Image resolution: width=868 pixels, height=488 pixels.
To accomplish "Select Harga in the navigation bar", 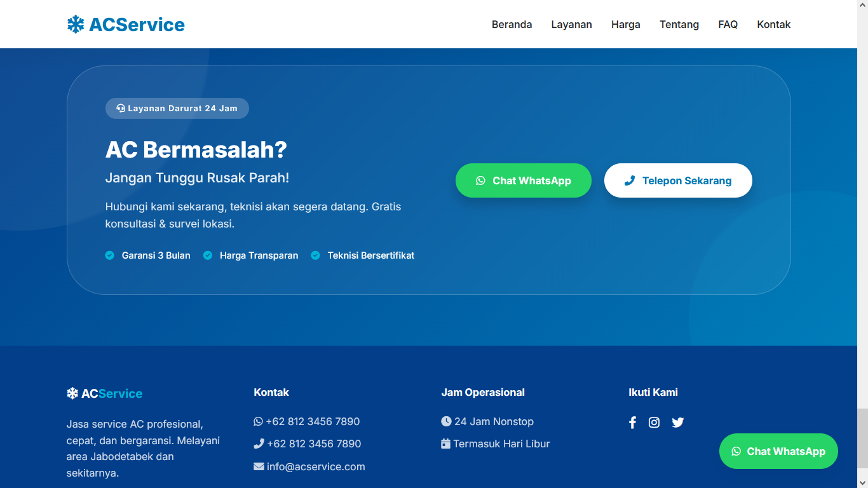I will click(625, 24).
